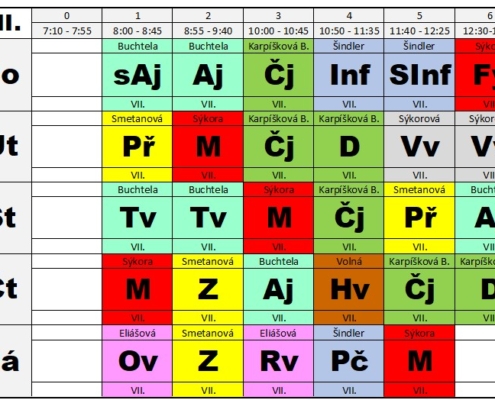Click the period number 0 header
The width and height of the screenshot is (495, 400).
pyautogui.click(x=67, y=16)
